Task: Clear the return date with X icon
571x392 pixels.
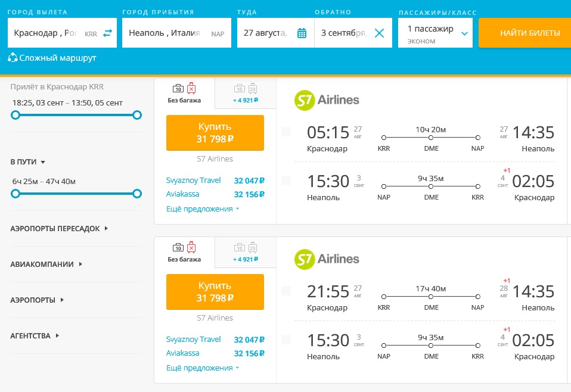Action: click(x=379, y=33)
